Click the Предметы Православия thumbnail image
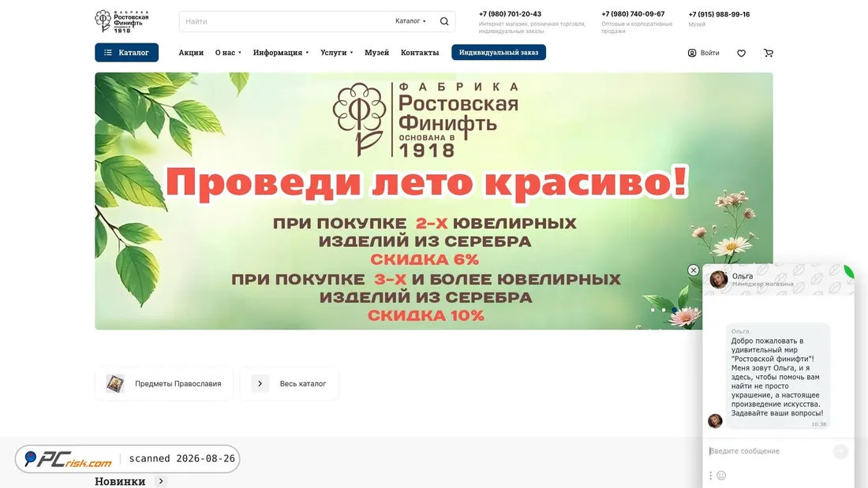The width and height of the screenshot is (868, 488). point(115,383)
